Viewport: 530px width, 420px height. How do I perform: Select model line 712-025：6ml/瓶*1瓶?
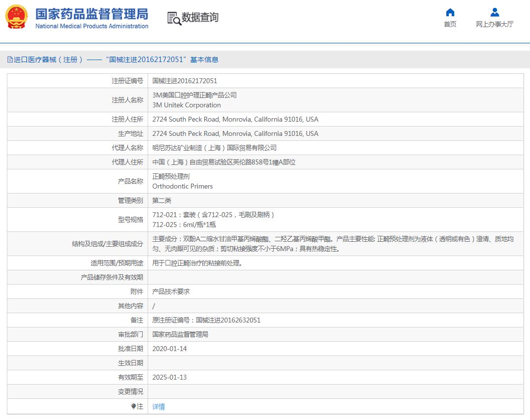pyautogui.click(x=184, y=225)
